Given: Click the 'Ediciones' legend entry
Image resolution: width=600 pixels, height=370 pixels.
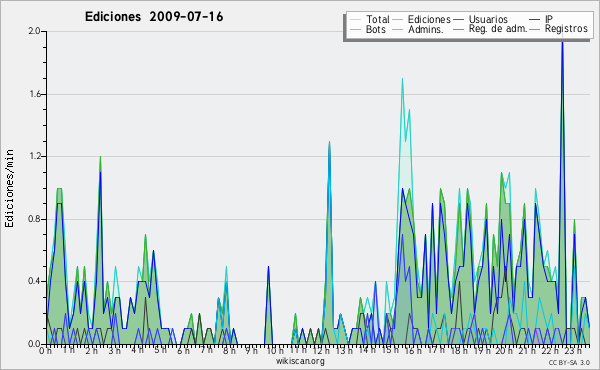Looking at the screenshot, I should (x=429, y=19).
